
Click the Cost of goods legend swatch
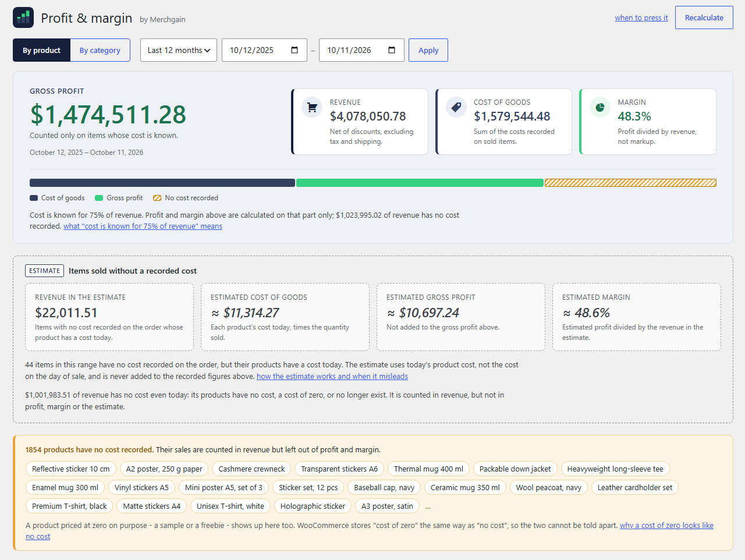[x=34, y=198]
